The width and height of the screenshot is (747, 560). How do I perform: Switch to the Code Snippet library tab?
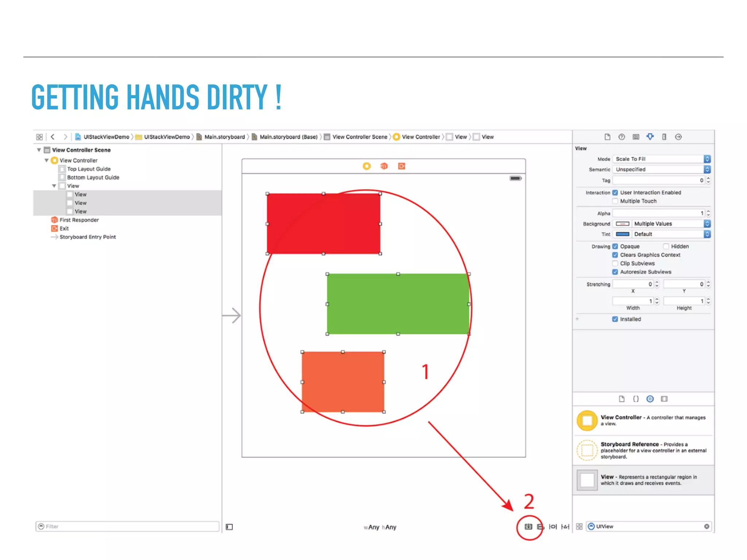tap(636, 399)
